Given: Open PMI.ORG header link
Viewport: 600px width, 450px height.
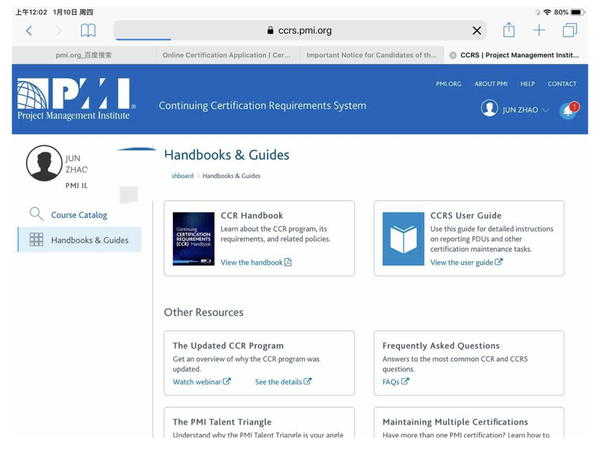Looking at the screenshot, I should [x=448, y=84].
